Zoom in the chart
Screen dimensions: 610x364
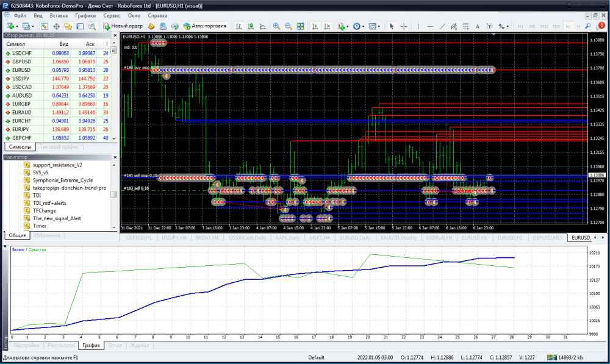[276, 26]
